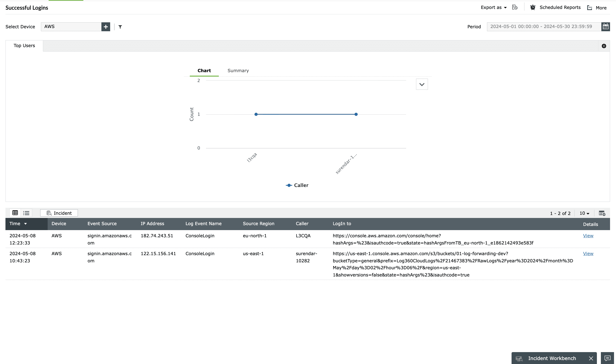Close the Incident Workbench popup

click(x=591, y=358)
